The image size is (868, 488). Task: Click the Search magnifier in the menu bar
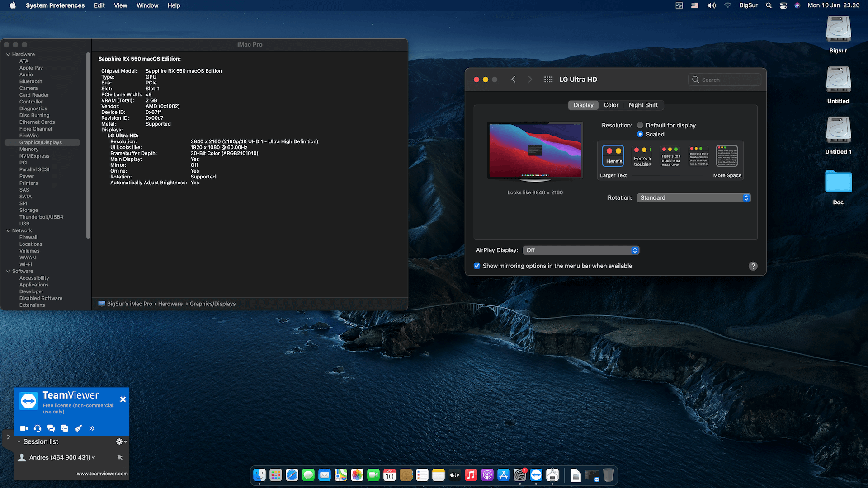(769, 5)
